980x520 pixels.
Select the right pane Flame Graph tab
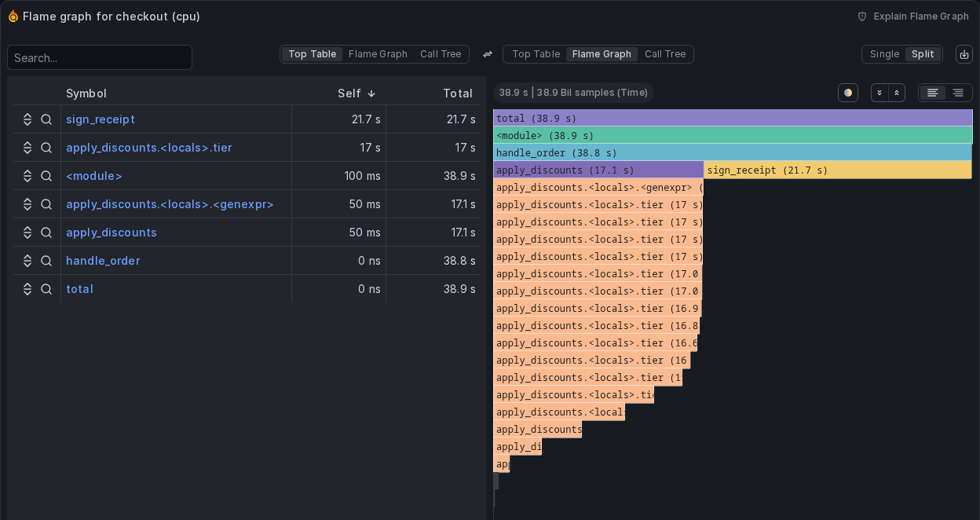click(x=602, y=54)
